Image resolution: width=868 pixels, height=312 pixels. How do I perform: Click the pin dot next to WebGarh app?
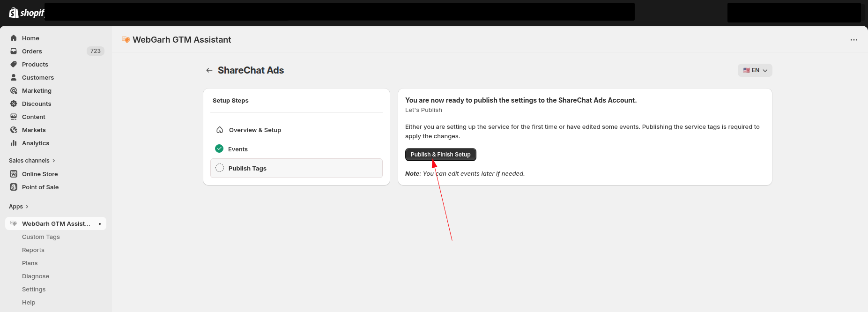100,224
